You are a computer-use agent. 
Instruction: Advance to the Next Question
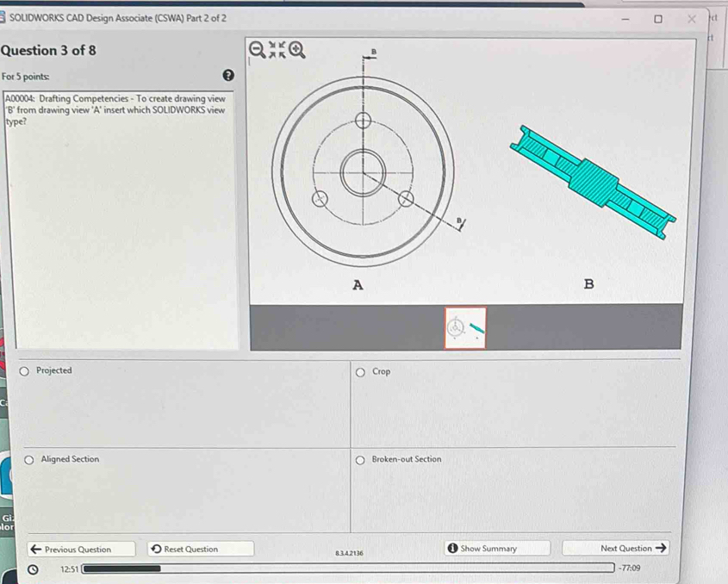[616, 549]
